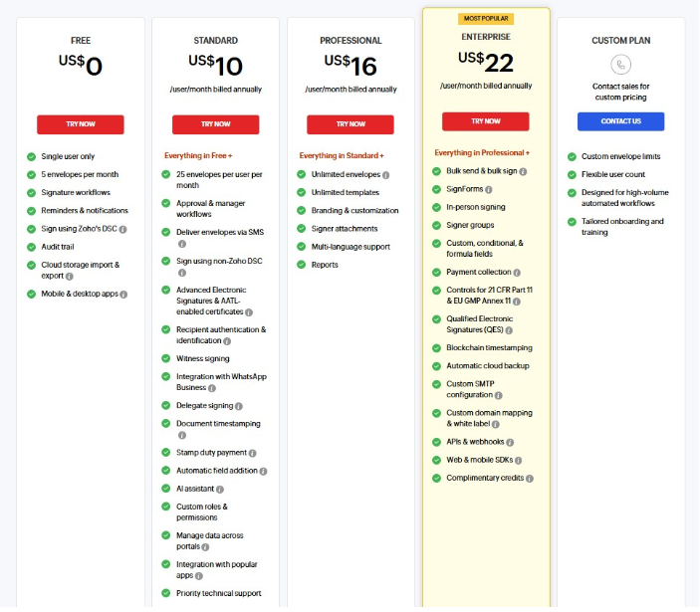
Task: Open info icon for APIs & webhooks
Action: pos(510,442)
